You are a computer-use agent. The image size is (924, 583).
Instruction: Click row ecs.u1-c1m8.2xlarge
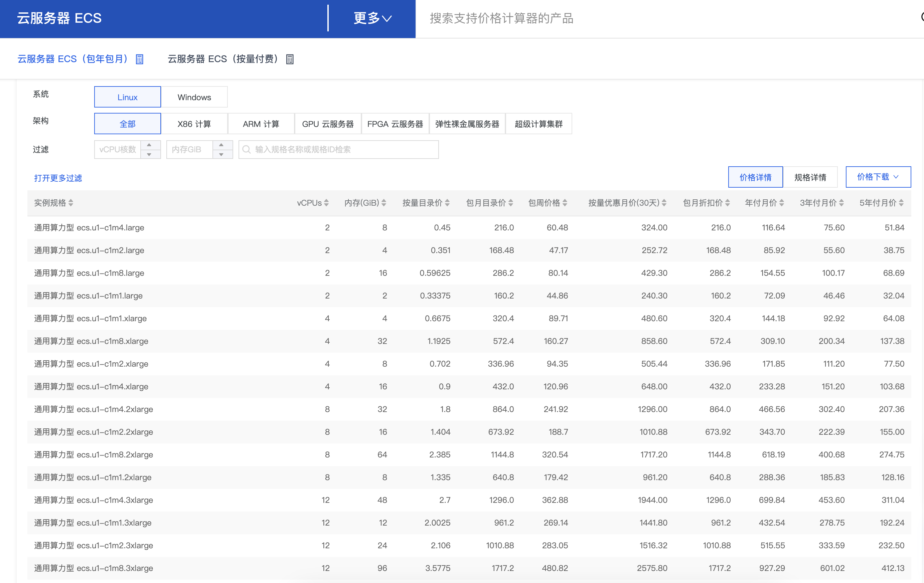(469, 454)
